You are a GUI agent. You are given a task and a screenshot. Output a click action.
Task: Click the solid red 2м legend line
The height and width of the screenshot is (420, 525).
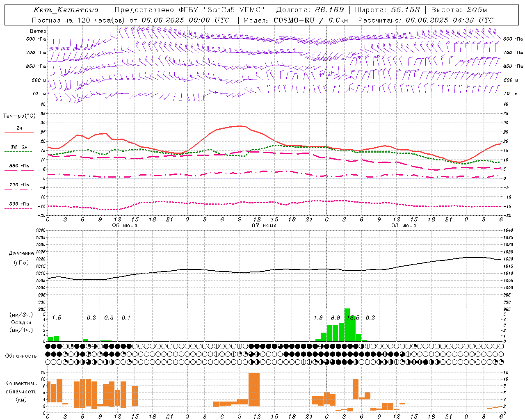[19, 132]
